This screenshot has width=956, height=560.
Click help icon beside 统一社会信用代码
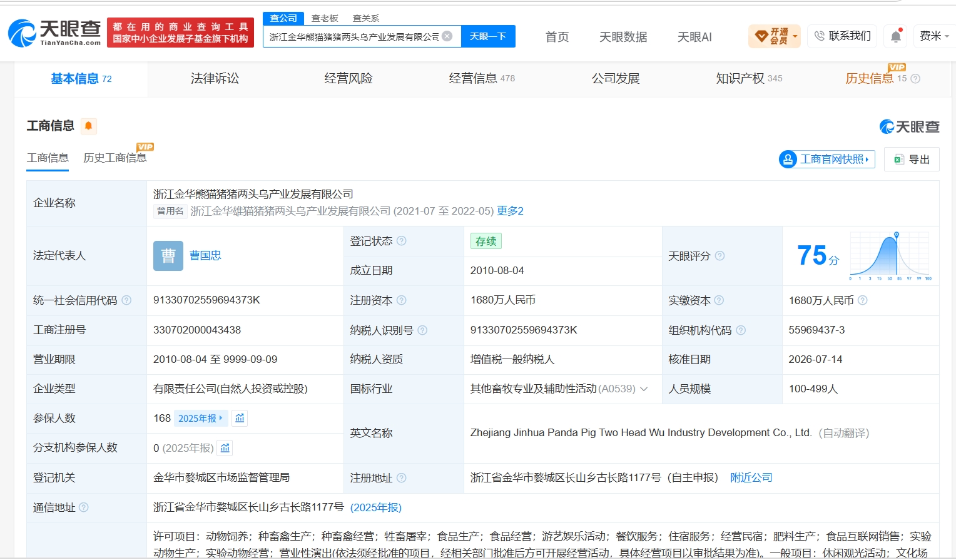point(126,300)
